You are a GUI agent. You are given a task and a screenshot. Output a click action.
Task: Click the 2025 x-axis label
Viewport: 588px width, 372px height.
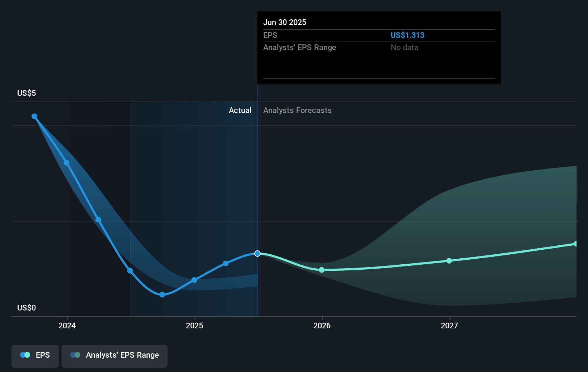(x=194, y=325)
